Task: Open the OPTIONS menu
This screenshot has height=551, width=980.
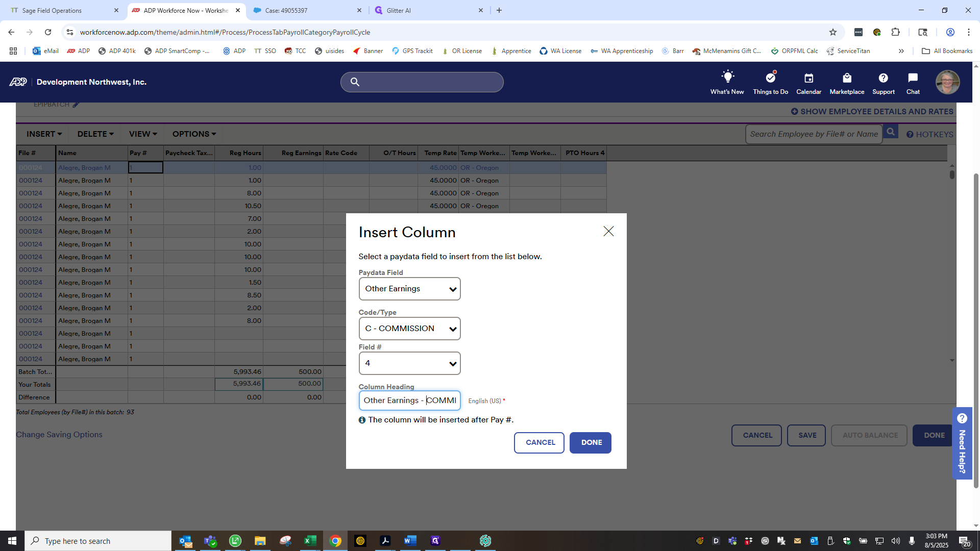Action: tap(194, 134)
